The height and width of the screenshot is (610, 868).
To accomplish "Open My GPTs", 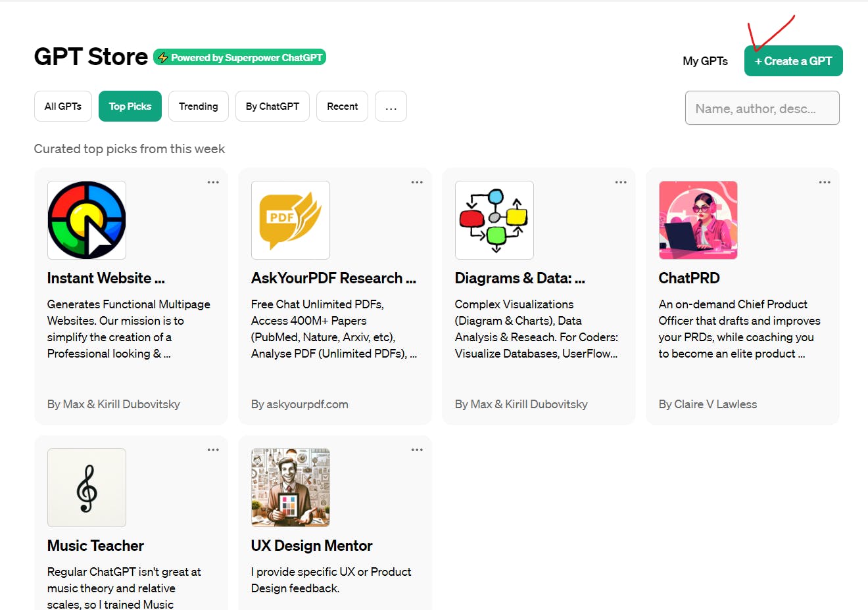I will pyautogui.click(x=705, y=61).
